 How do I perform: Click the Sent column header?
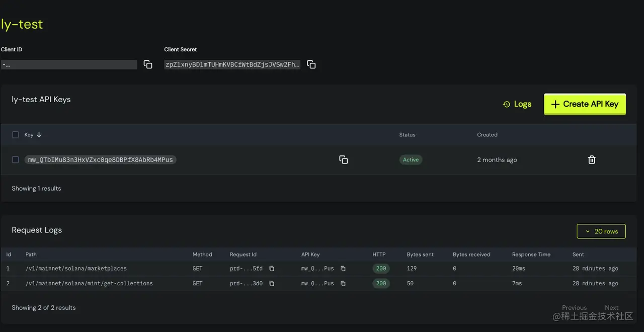point(578,255)
